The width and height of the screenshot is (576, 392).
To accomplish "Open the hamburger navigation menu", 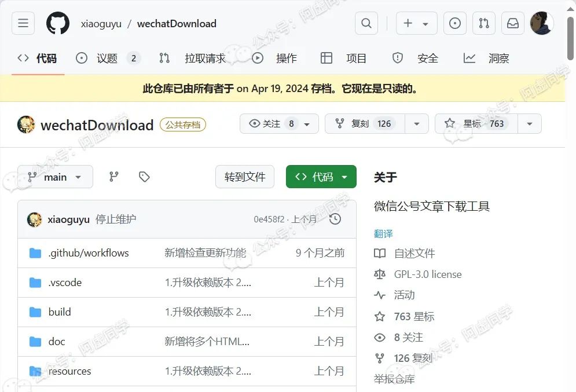I will click(23, 23).
